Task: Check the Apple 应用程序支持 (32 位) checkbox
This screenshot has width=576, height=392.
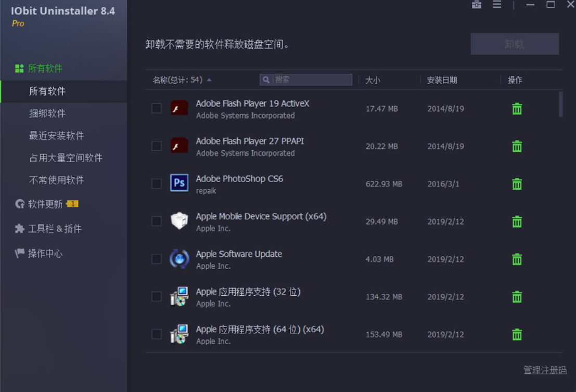Action: click(157, 296)
